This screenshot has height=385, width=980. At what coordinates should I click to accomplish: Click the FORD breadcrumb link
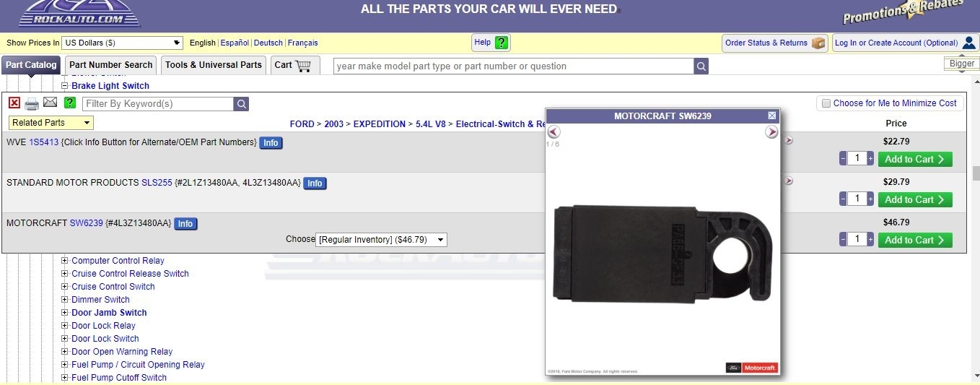click(x=302, y=124)
